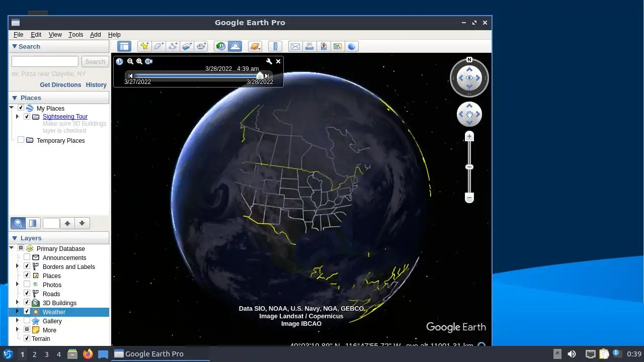Record a tour with the camera icon
644x362 pixels.
(x=201, y=46)
